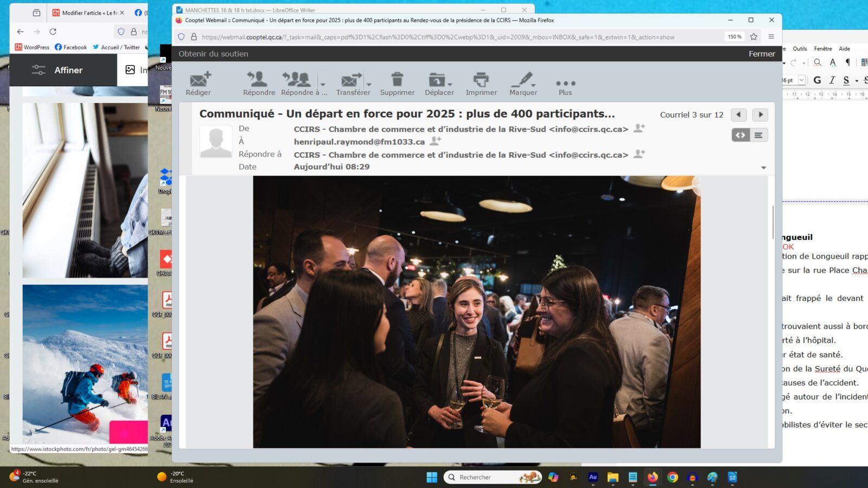Click Obtenir du soutien link

point(213,54)
